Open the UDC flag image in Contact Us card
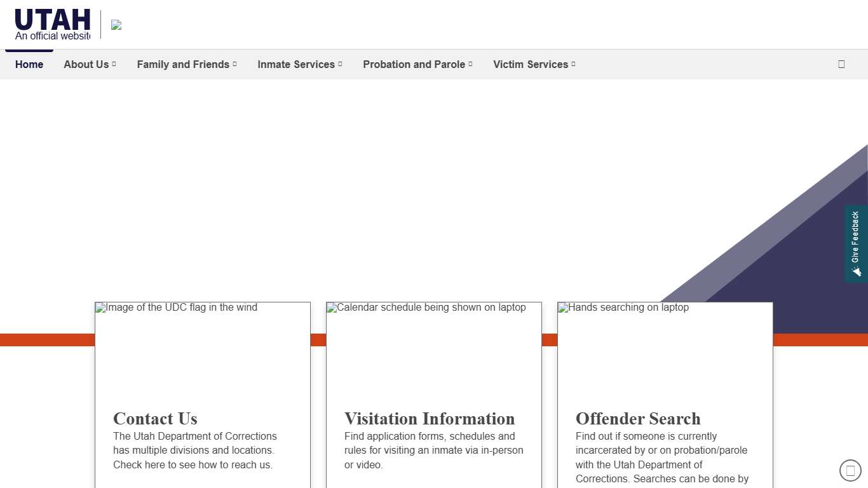868x488 pixels. point(202,346)
